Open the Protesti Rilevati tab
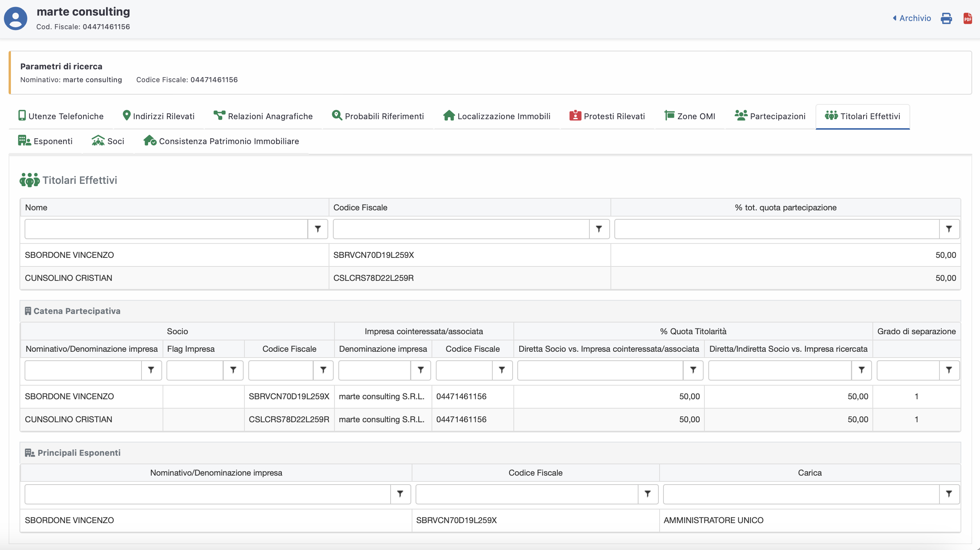The image size is (980, 550). tap(607, 116)
